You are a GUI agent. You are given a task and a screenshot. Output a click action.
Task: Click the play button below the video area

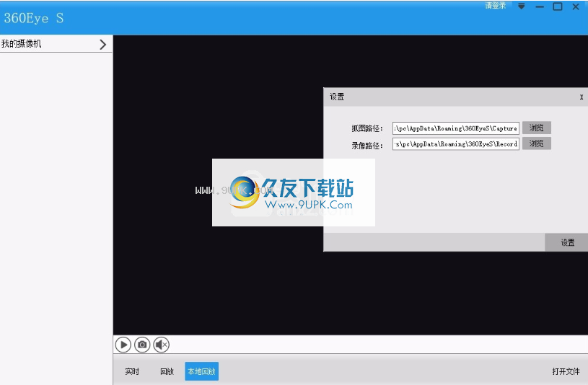pyautogui.click(x=123, y=345)
